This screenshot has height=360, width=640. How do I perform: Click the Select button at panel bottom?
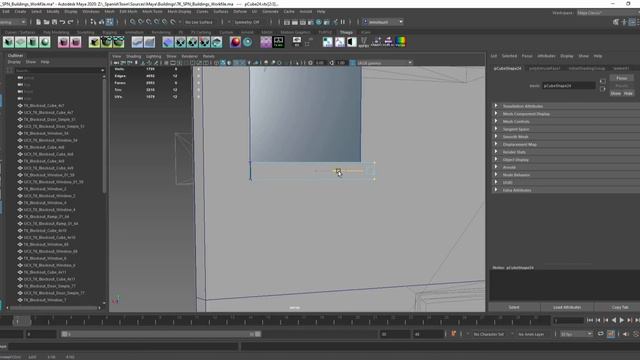click(x=514, y=307)
